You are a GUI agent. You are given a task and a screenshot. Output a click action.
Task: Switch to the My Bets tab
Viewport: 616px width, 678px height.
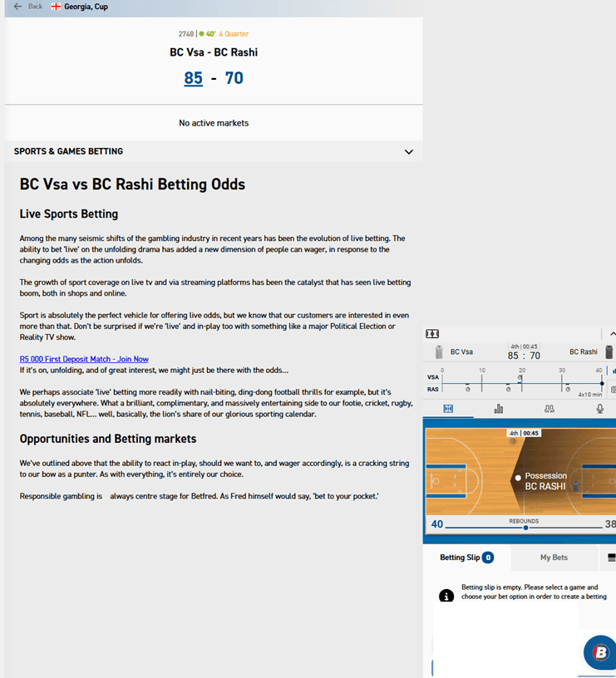[x=554, y=558]
